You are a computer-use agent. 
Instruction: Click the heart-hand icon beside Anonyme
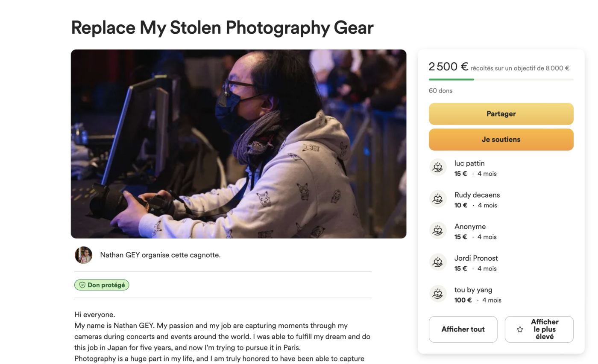[x=437, y=230]
